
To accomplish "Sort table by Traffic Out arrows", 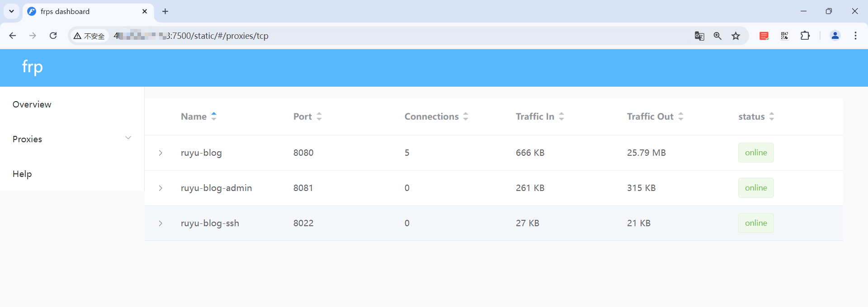I will pyautogui.click(x=681, y=116).
